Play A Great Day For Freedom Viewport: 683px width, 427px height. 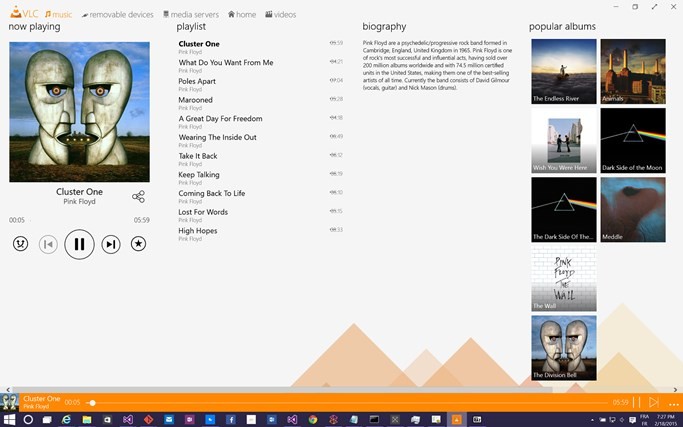pyautogui.click(x=260, y=122)
